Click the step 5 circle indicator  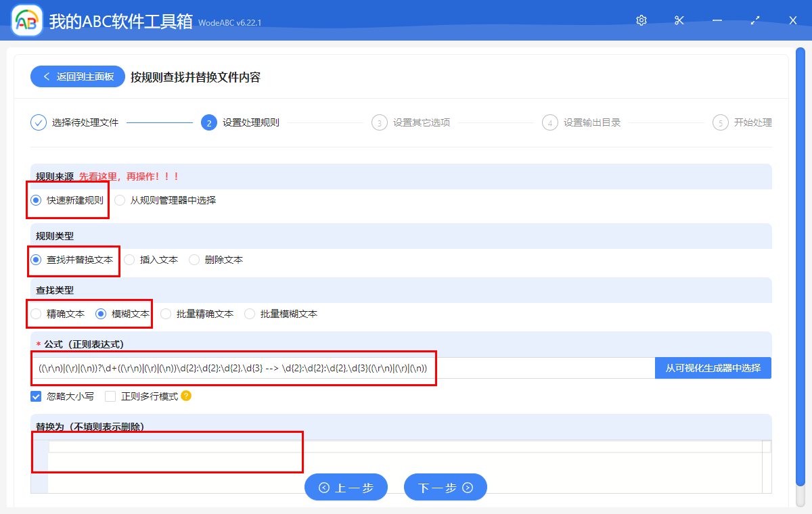(x=721, y=122)
